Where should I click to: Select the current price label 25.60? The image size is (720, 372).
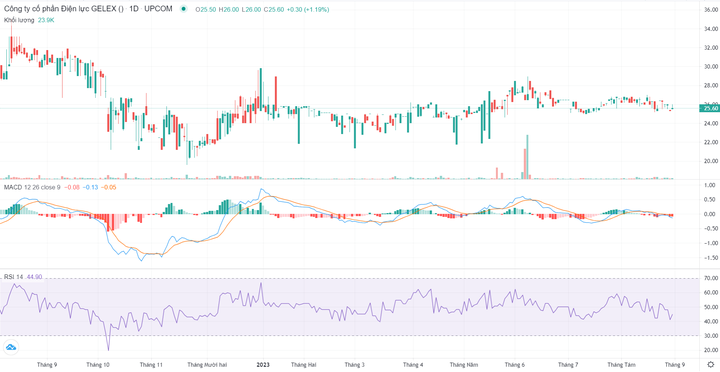click(709, 108)
